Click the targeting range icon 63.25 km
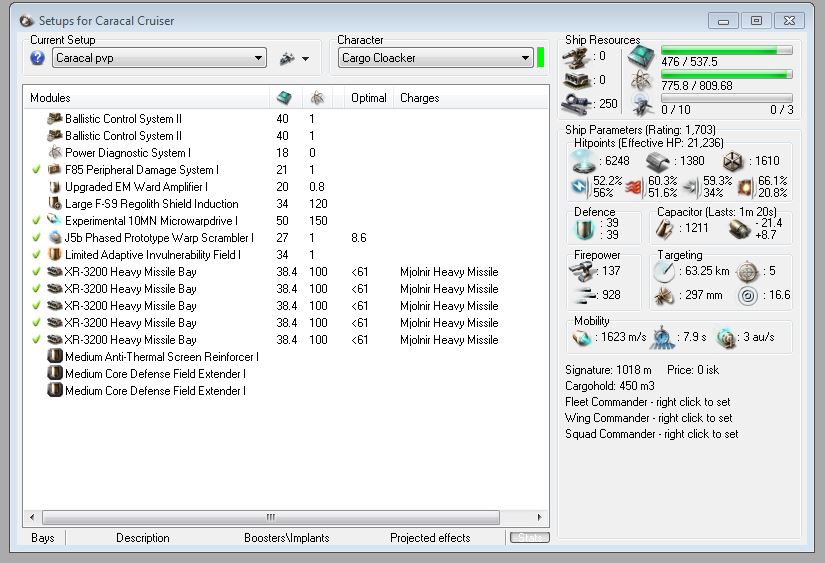 click(x=664, y=272)
